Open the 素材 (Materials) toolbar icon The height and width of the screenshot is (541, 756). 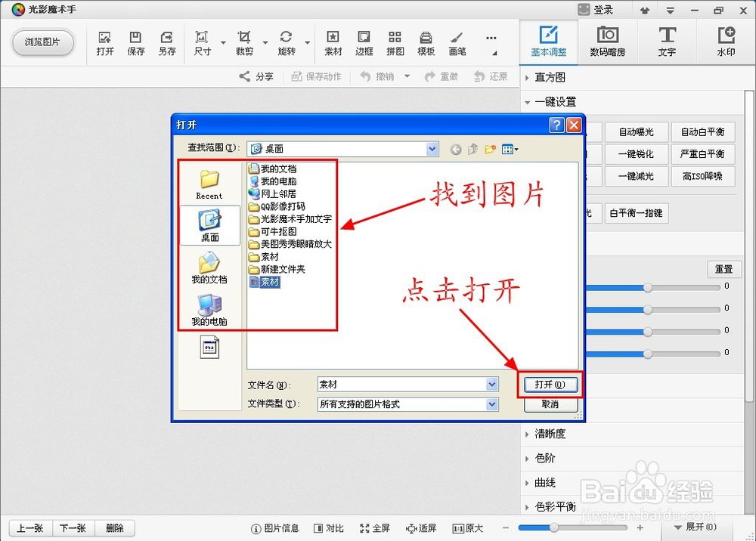coord(333,43)
